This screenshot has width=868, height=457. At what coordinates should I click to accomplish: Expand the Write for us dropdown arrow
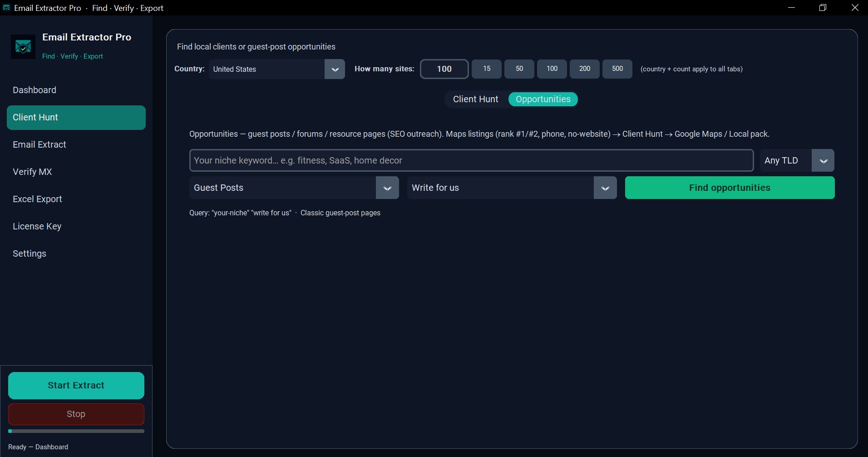(605, 188)
